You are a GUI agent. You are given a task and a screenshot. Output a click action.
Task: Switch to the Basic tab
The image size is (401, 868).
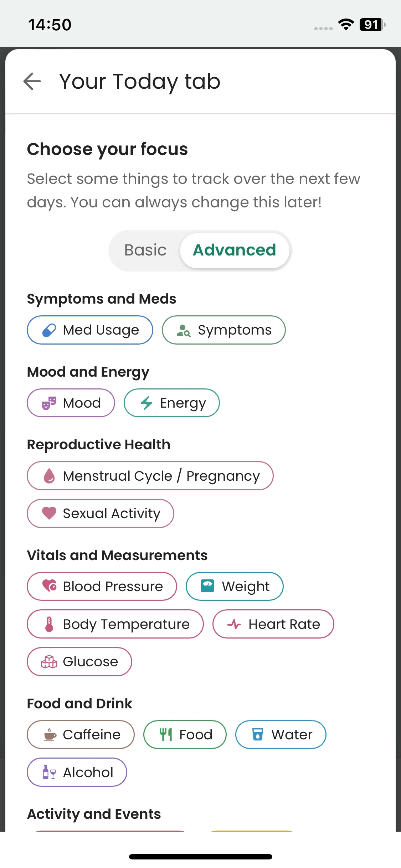tap(145, 250)
